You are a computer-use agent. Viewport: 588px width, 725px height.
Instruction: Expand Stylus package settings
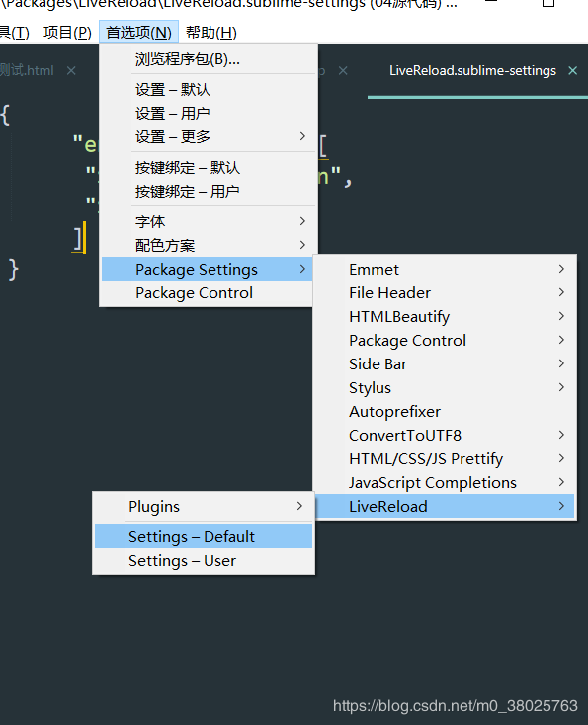[x=445, y=387]
